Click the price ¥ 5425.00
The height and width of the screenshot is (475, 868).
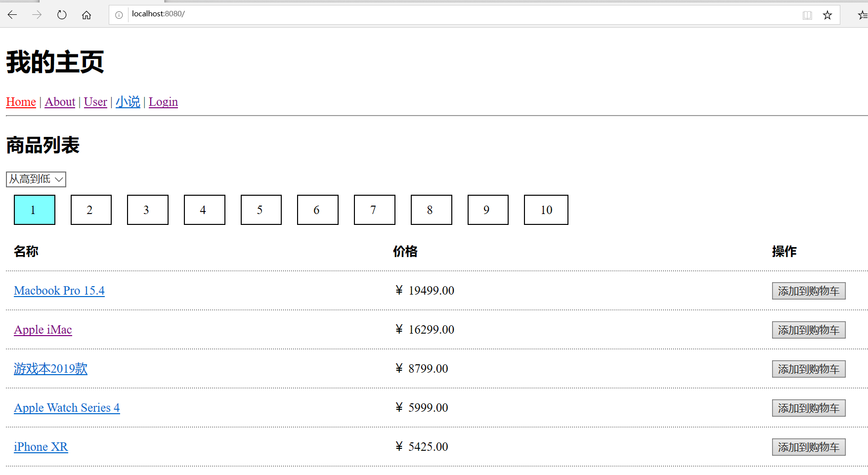coord(422,447)
